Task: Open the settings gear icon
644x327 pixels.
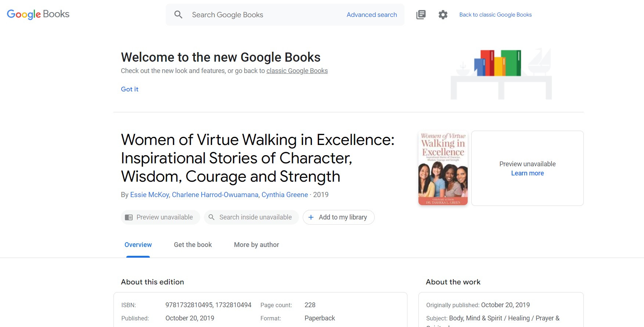Action: [443, 15]
